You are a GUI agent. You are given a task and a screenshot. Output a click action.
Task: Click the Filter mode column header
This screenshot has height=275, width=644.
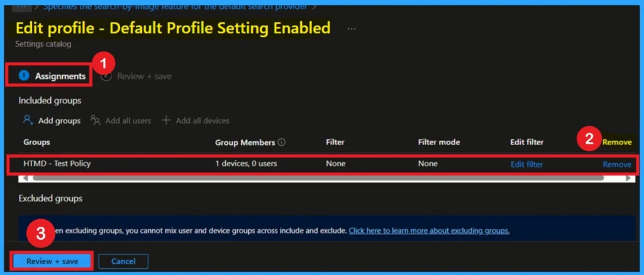point(438,143)
